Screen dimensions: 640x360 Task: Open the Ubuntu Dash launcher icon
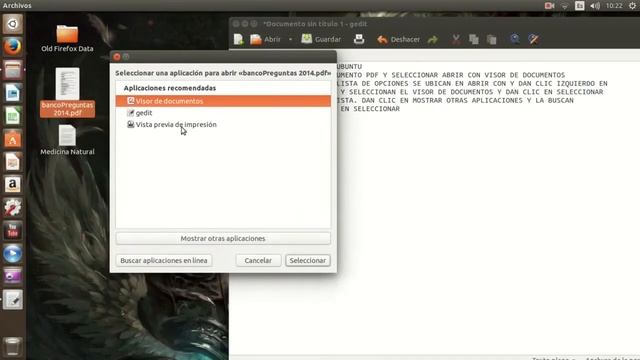(13, 24)
